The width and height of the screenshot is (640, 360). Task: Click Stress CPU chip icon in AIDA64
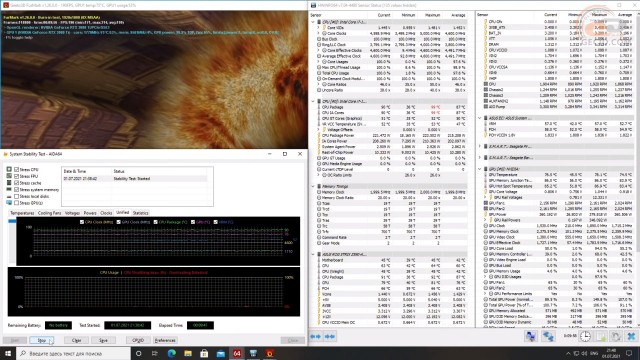coord(9,169)
